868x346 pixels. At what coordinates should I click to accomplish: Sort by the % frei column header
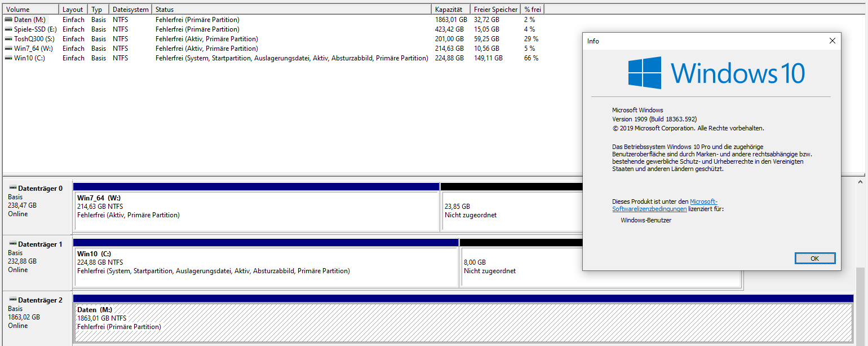pos(532,10)
